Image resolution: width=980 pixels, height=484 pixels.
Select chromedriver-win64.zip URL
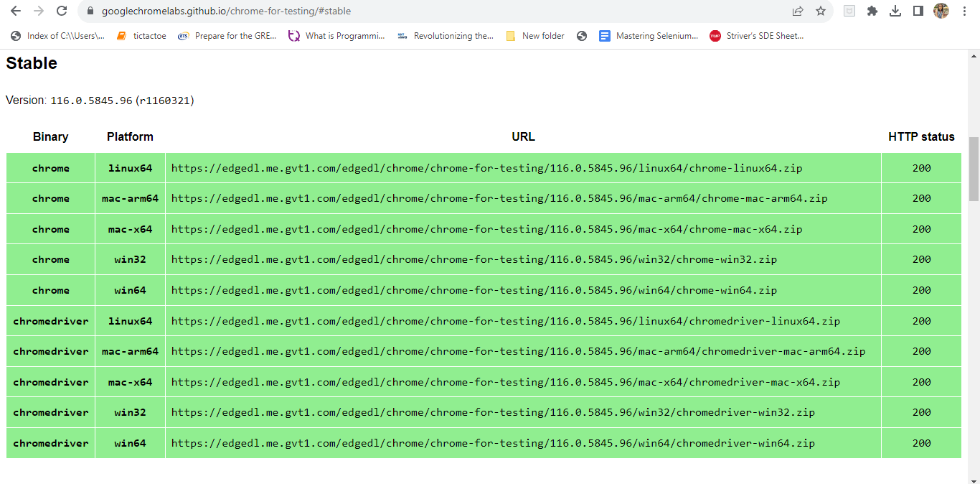click(x=493, y=443)
